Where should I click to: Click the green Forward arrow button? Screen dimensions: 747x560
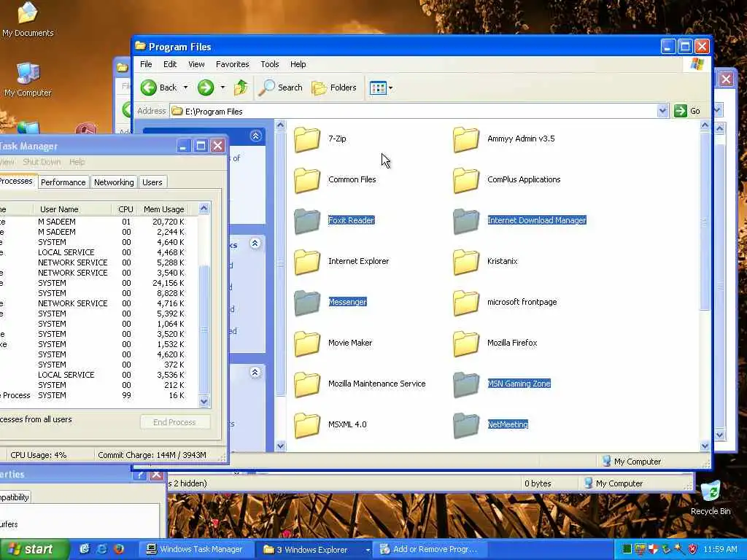coord(206,87)
